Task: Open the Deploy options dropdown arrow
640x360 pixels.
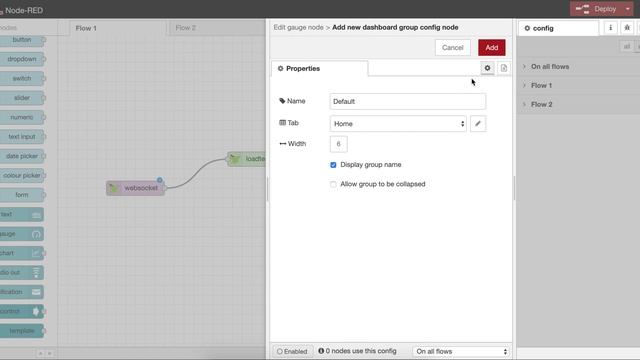Action: (x=628, y=9)
